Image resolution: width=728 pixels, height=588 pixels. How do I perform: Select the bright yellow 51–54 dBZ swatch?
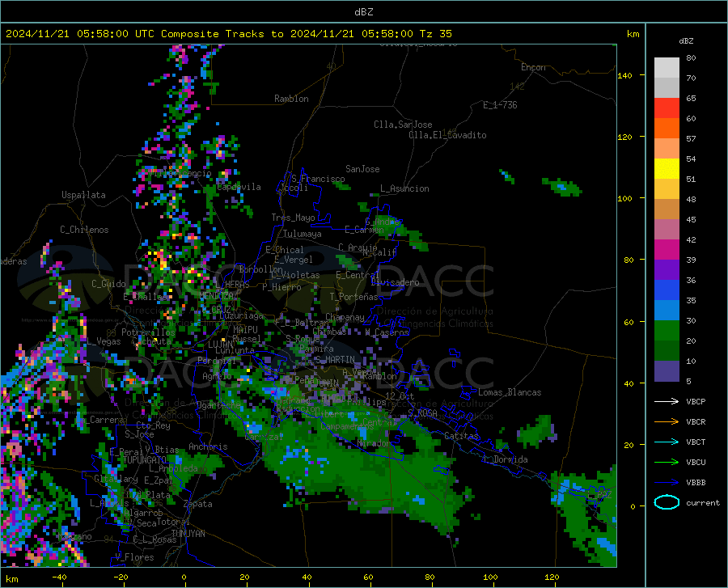[x=667, y=169]
